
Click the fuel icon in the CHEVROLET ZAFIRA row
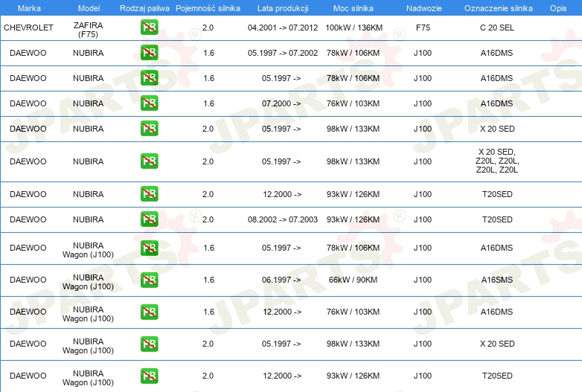click(149, 28)
